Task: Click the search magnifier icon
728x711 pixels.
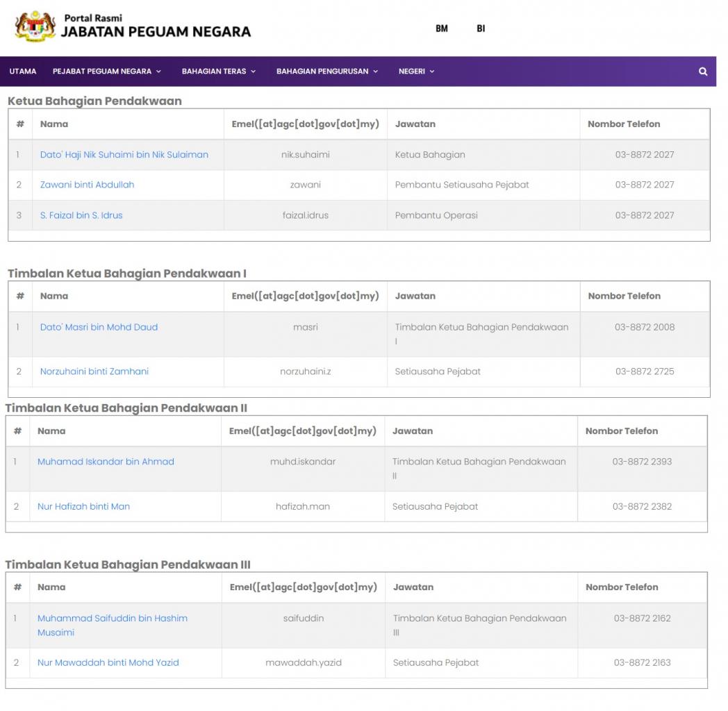Action: (703, 72)
